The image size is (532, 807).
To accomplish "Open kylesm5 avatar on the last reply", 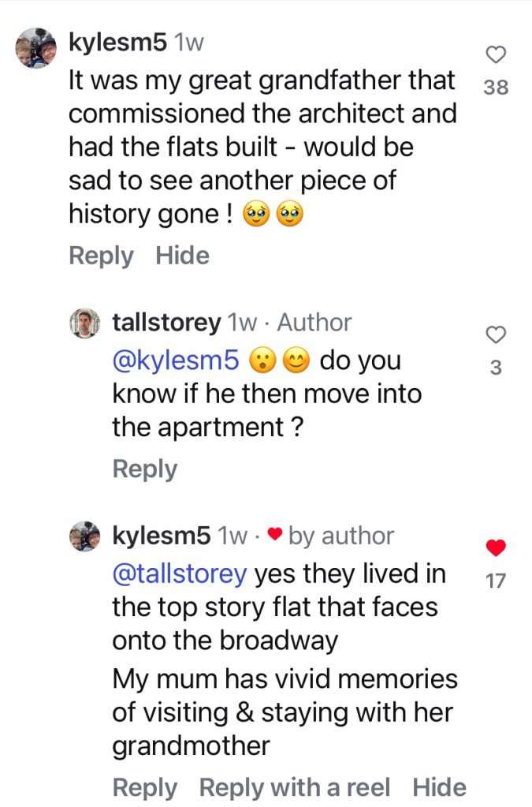I will [x=85, y=536].
